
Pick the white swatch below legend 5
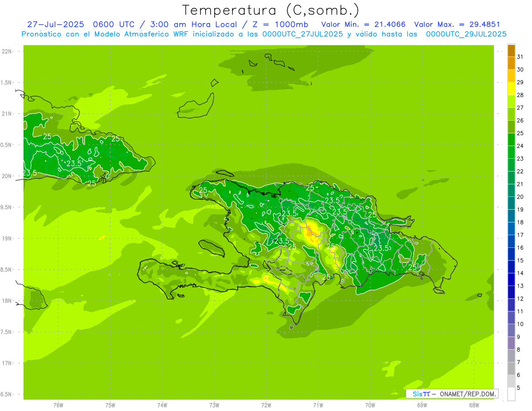point(512,394)
